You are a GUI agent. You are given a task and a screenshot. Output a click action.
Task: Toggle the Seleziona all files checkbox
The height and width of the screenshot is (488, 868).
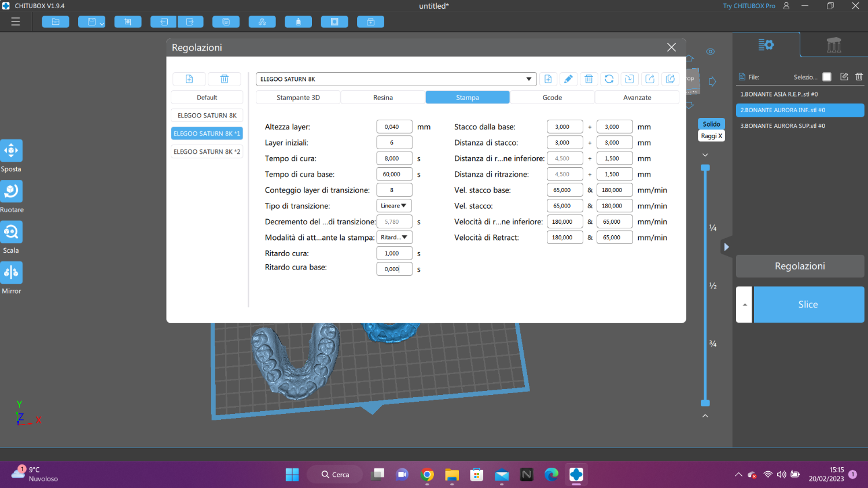(827, 77)
